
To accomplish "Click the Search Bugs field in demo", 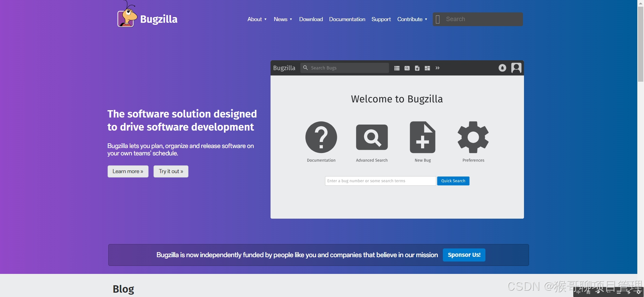I will (x=345, y=68).
